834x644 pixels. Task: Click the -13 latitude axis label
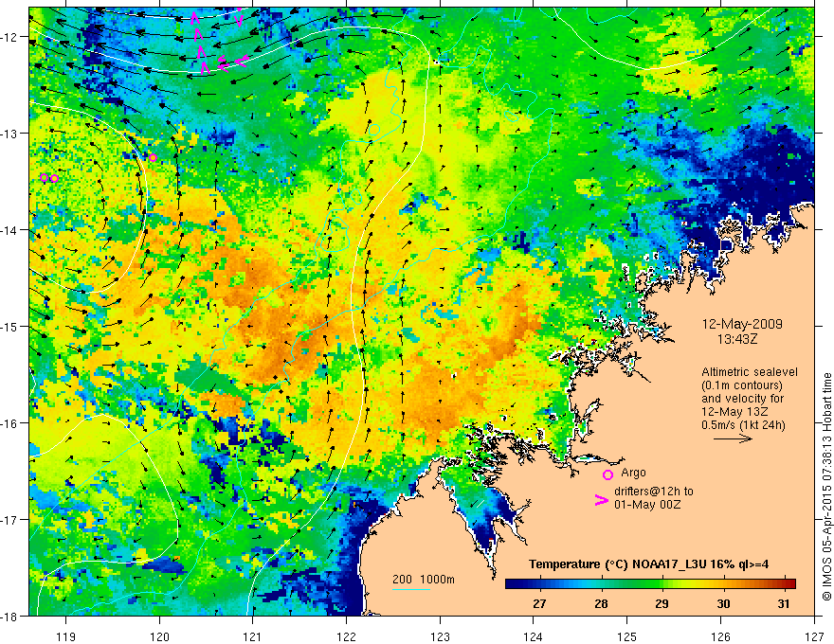point(9,134)
